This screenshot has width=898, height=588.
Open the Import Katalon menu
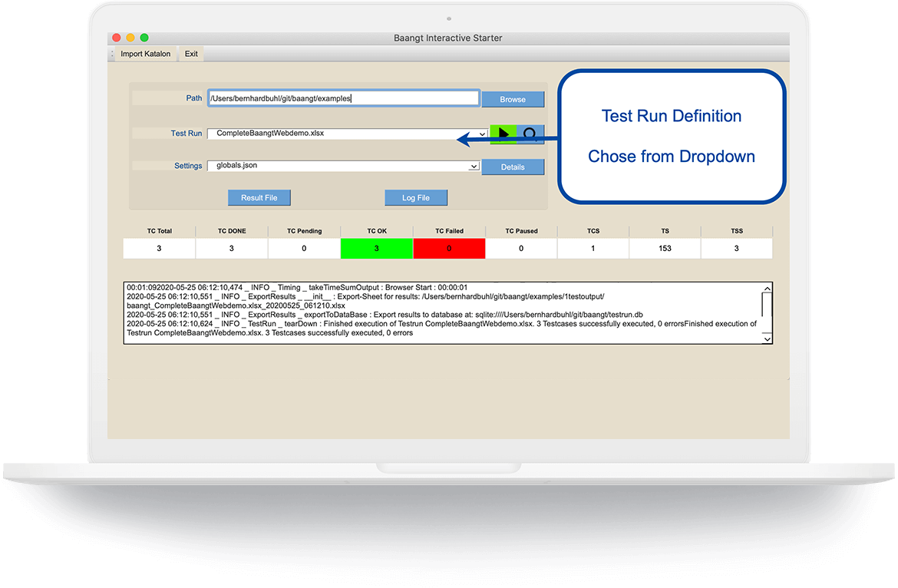pyautogui.click(x=146, y=54)
